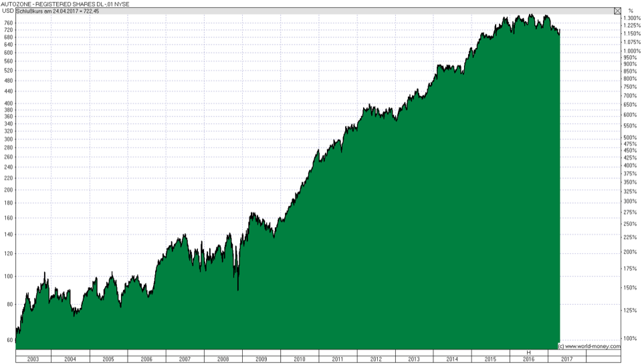This screenshot has height=364, width=642.
Task: Click the 520 price axis label
Action: click(9, 70)
